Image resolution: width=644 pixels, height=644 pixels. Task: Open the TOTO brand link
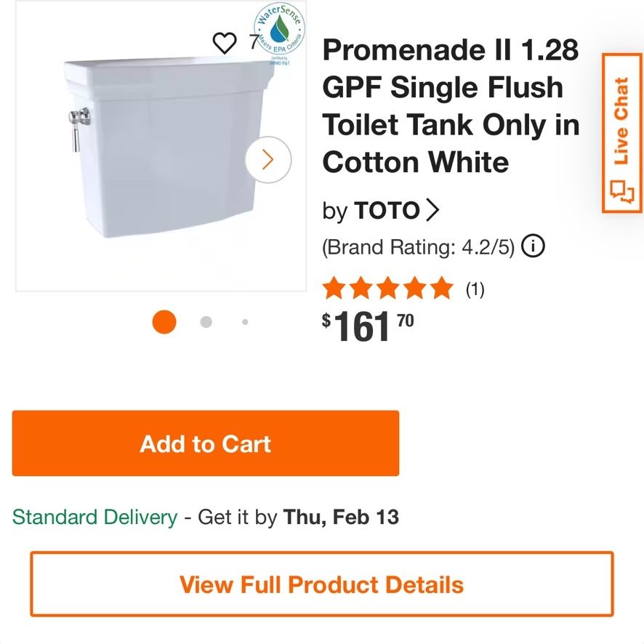pyautogui.click(x=387, y=210)
